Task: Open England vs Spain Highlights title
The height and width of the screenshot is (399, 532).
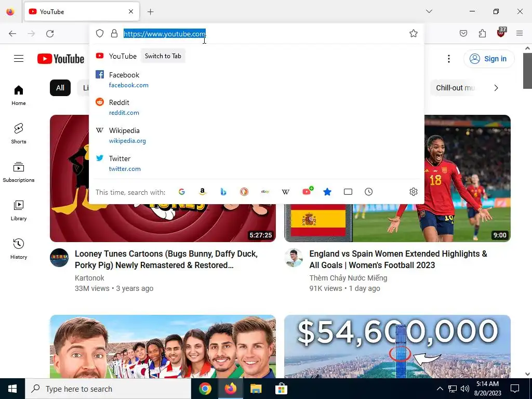Action: click(x=398, y=260)
